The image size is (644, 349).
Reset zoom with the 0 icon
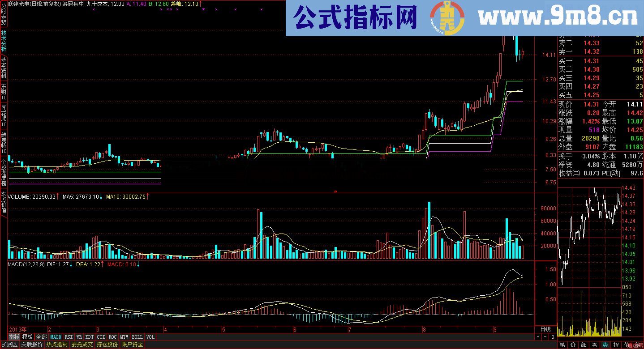pos(552,336)
